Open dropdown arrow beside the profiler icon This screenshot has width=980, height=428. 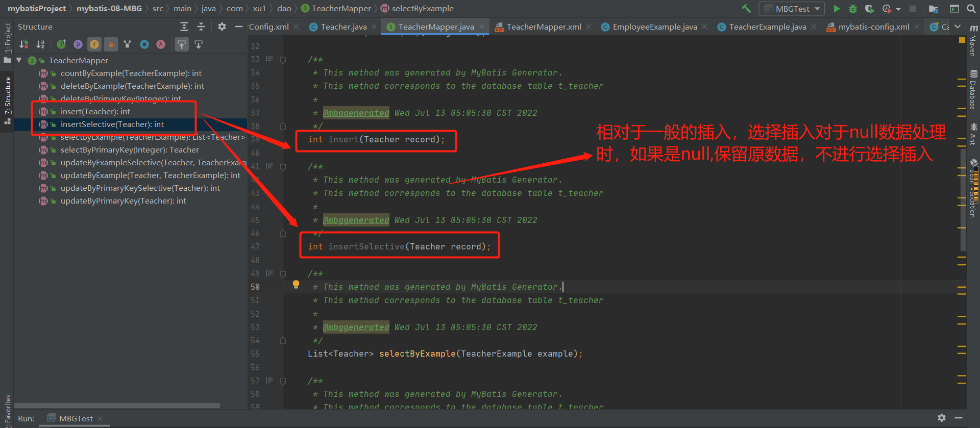pos(898,9)
